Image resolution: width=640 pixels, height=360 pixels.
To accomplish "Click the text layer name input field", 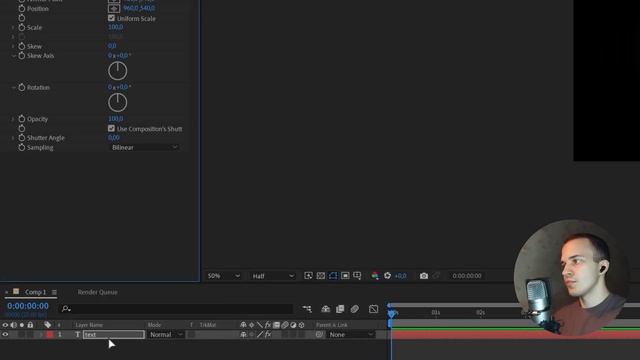I will [x=114, y=334].
